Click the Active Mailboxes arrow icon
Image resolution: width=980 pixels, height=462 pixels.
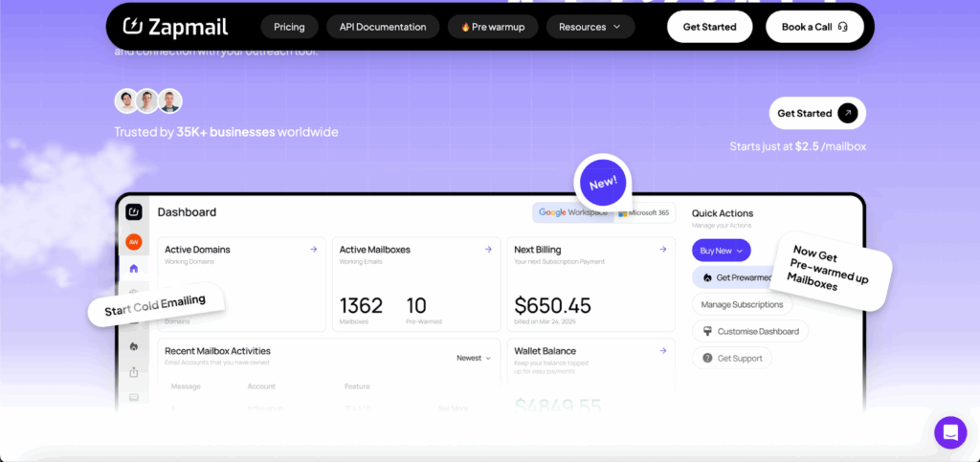[x=488, y=250]
